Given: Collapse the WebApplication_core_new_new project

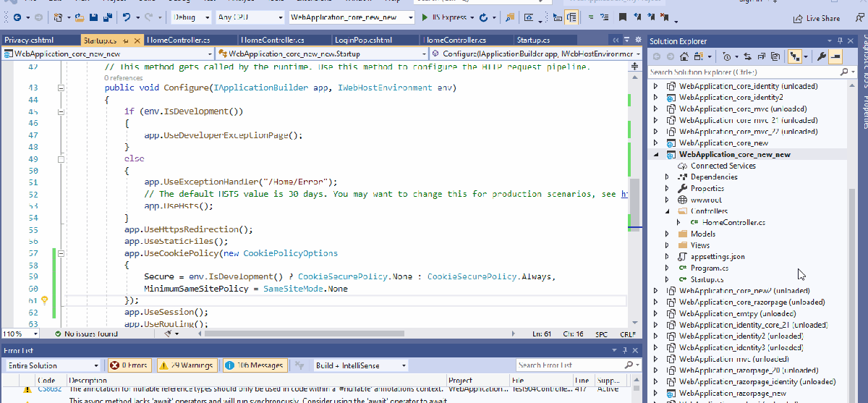Looking at the screenshot, I should pos(656,154).
